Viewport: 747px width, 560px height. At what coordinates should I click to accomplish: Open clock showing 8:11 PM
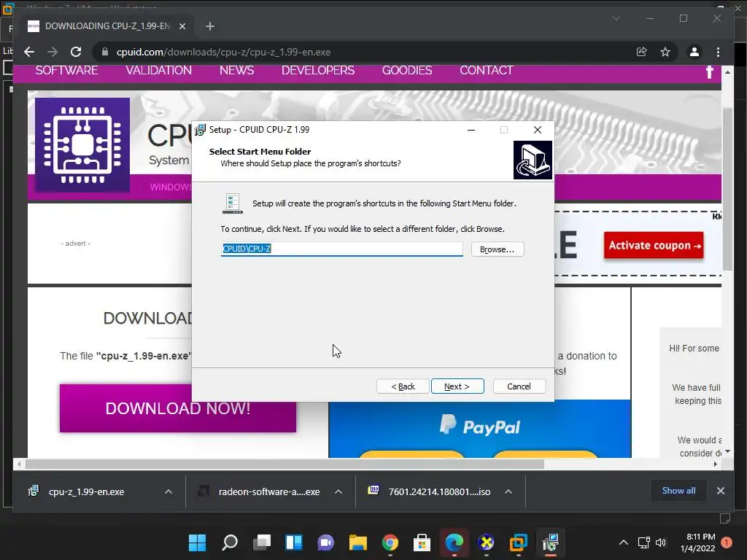tap(698, 542)
